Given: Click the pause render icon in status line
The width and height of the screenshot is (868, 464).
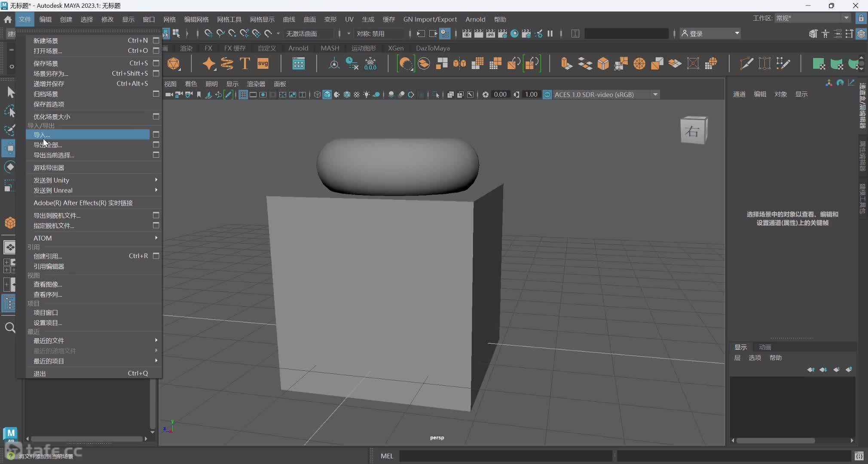Looking at the screenshot, I should tap(550, 34).
